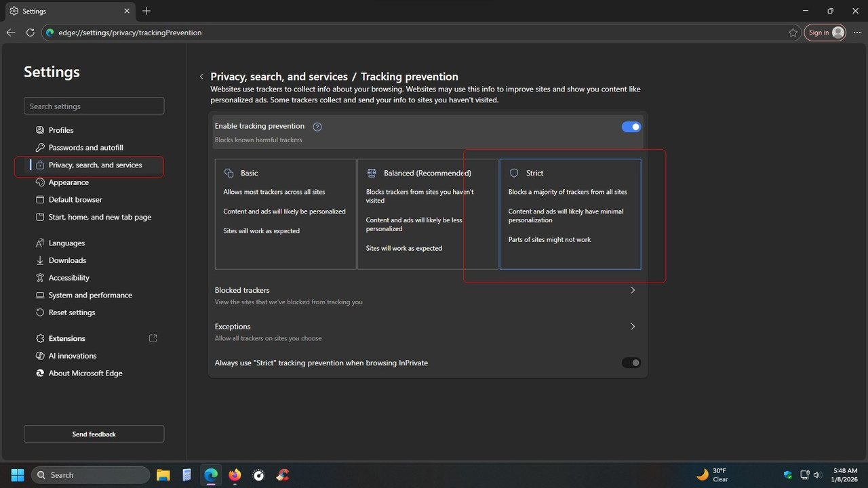Screen dimensions: 868x488
Task: Open the Edge settings and more menu
Action: point(856,33)
